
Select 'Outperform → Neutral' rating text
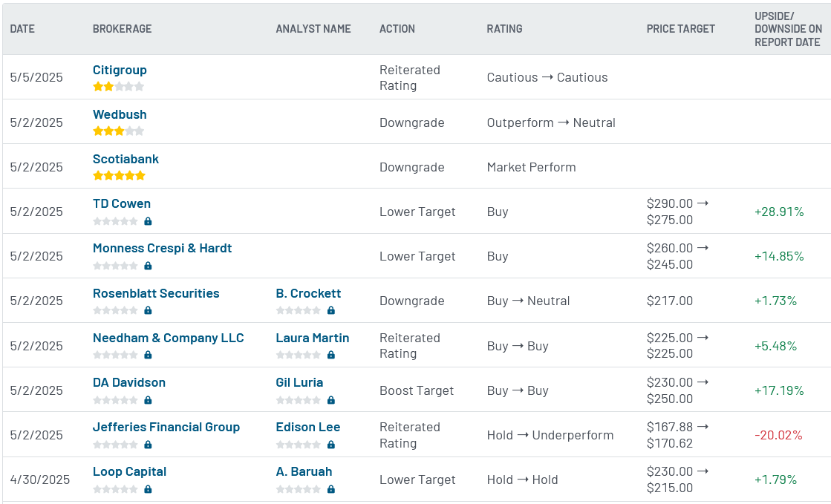click(551, 122)
